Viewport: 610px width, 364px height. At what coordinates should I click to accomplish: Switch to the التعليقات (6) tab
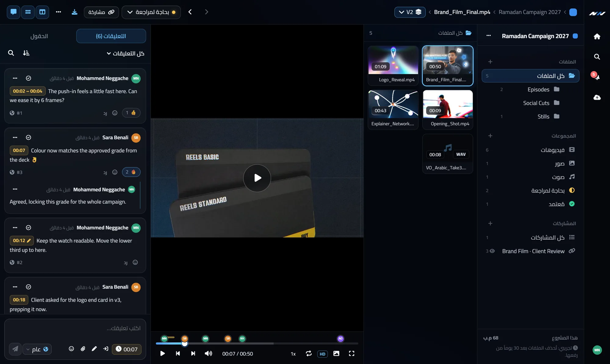(x=111, y=36)
